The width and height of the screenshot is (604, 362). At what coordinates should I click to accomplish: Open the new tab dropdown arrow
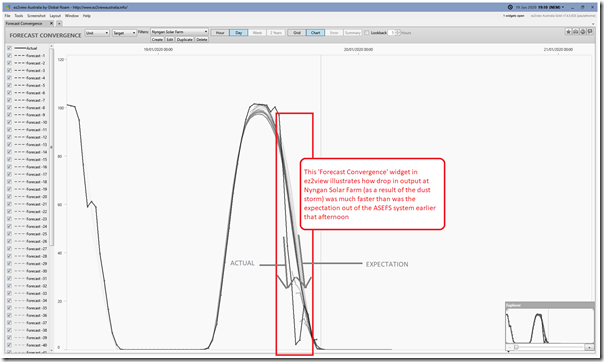tap(59, 23)
